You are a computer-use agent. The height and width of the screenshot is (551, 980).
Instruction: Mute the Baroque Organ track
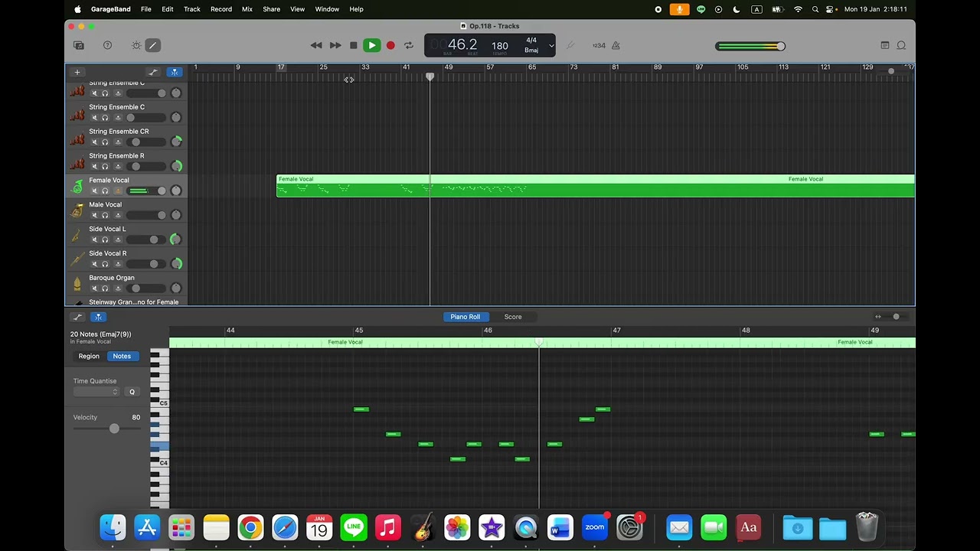95,289
